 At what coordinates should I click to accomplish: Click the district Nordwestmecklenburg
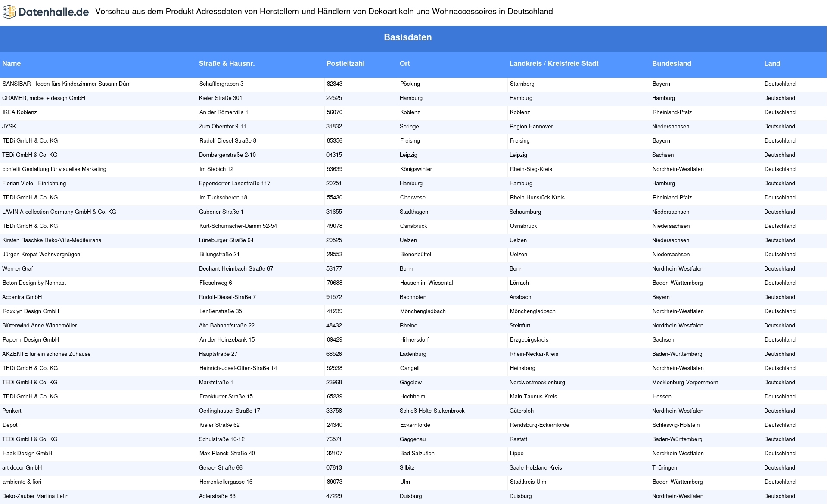pyautogui.click(x=537, y=382)
